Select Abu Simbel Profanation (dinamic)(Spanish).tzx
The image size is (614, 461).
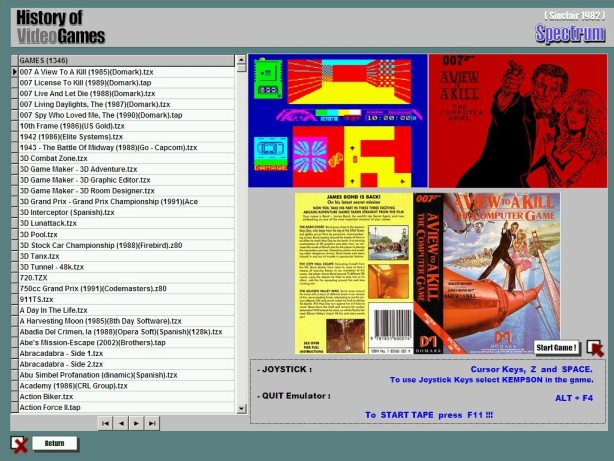click(126, 375)
